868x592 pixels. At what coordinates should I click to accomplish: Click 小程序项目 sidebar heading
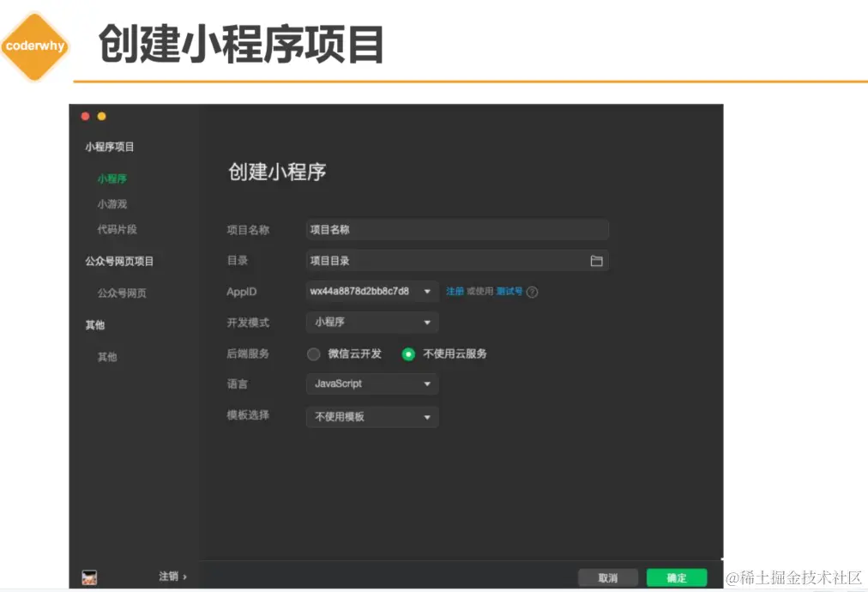coord(110,147)
